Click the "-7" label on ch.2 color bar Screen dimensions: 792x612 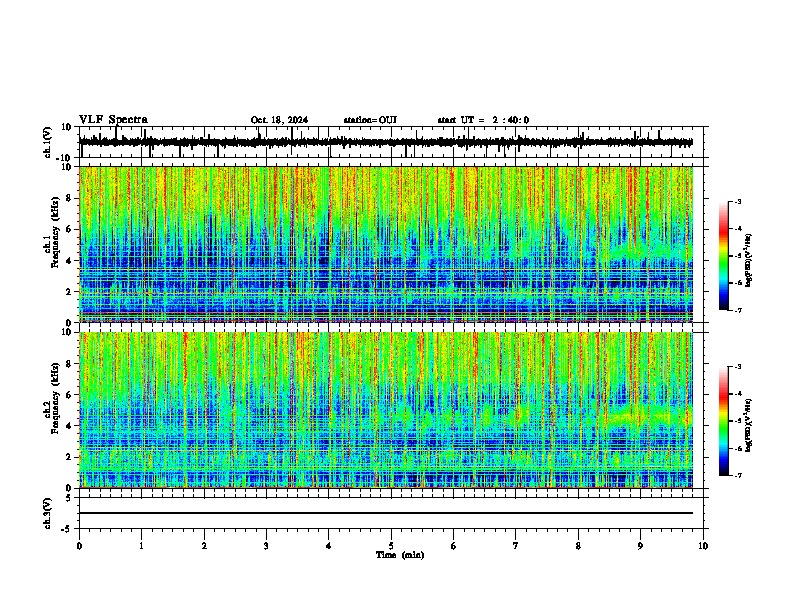[737, 475]
